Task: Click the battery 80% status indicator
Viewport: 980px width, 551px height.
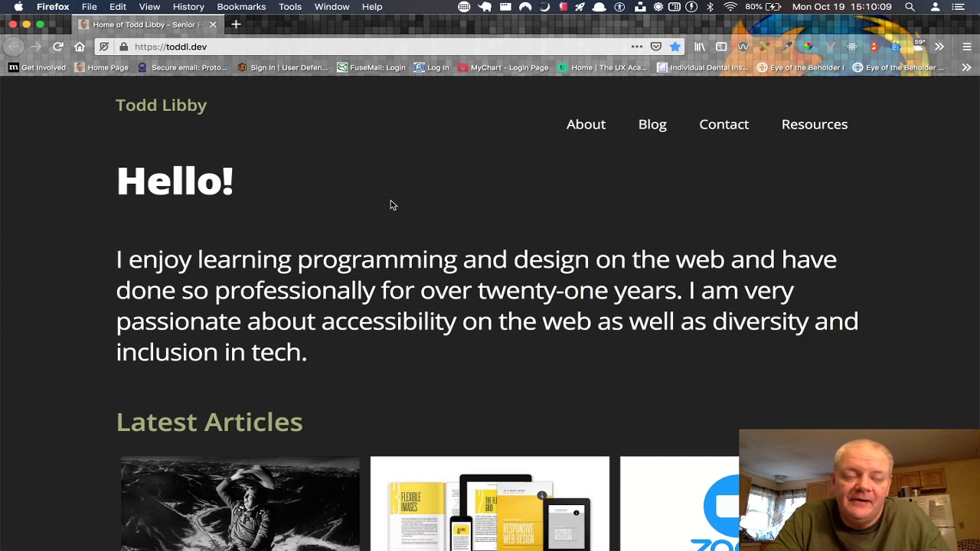Action: pyautogui.click(x=763, y=7)
